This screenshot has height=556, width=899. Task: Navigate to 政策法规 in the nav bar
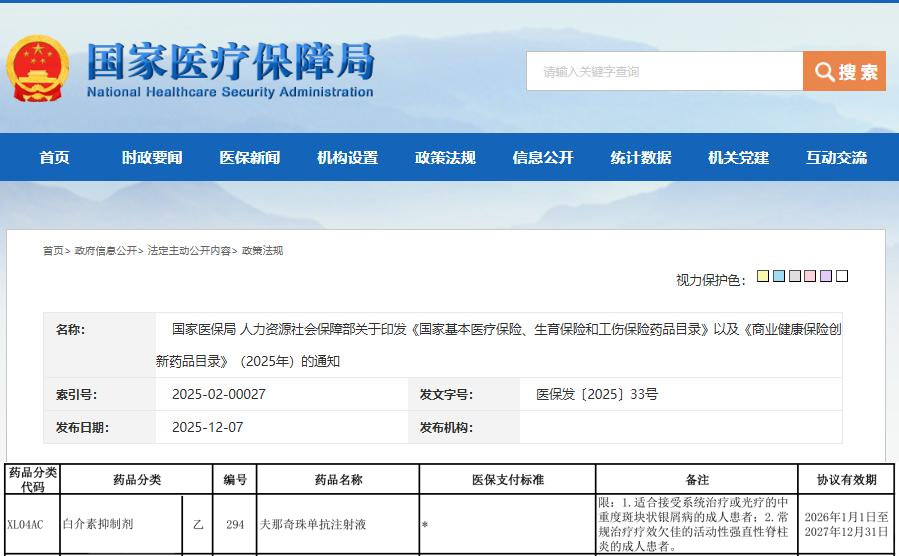pos(445,158)
